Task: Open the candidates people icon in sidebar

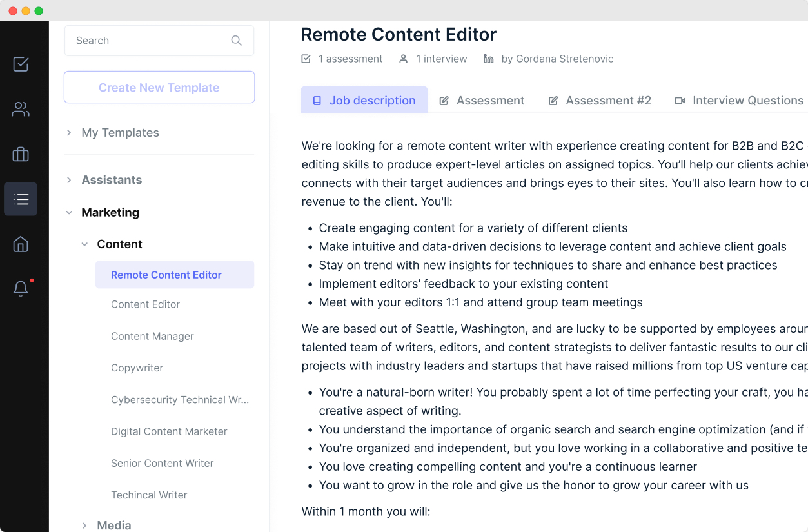Action: (x=21, y=109)
